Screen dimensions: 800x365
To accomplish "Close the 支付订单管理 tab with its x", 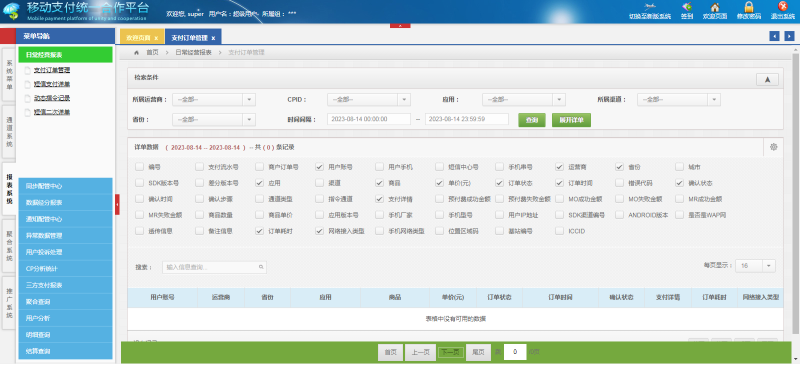I will tap(213, 38).
